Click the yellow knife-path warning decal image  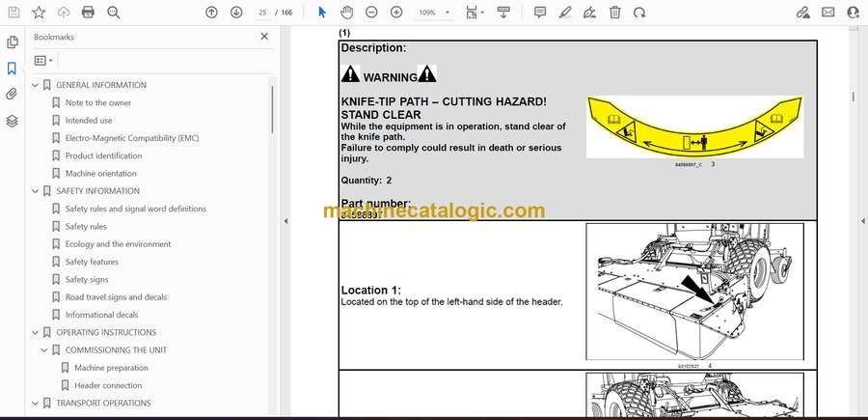point(694,126)
